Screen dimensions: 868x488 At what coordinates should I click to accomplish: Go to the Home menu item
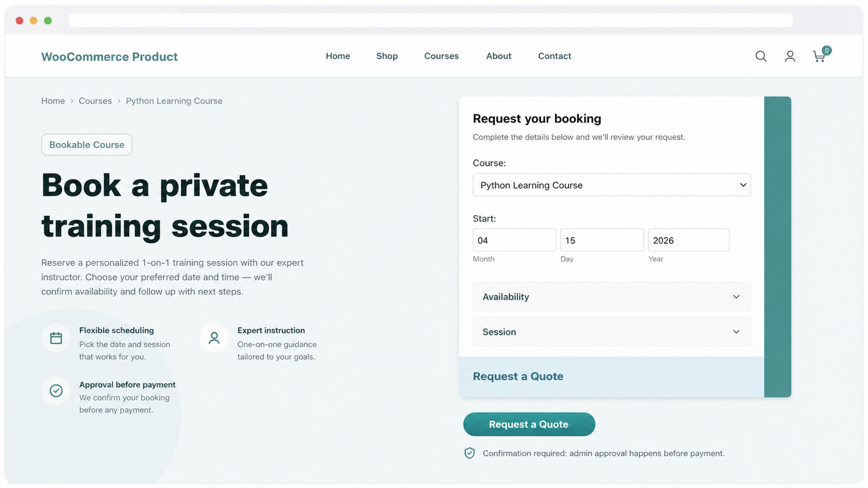click(338, 56)
